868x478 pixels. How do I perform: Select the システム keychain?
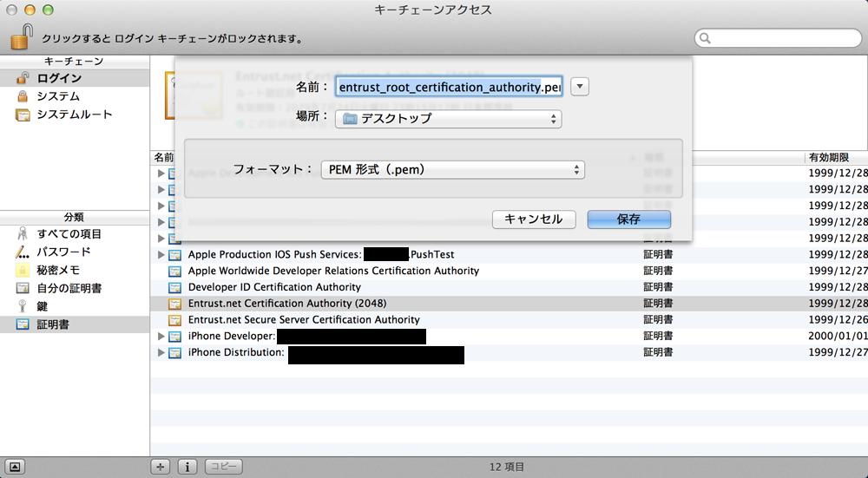pyautogui.click(x=75, y=96)
